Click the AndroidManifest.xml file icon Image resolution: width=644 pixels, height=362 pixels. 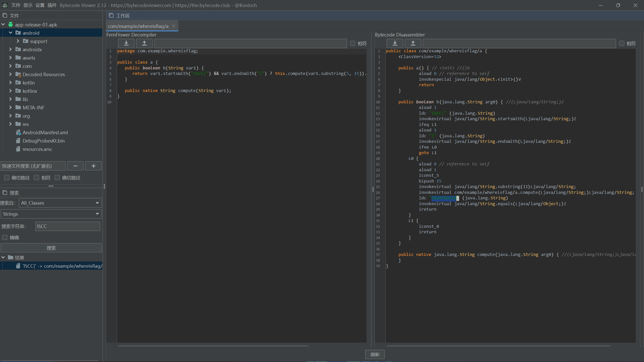pyautogui.click(x=18, y=132)
